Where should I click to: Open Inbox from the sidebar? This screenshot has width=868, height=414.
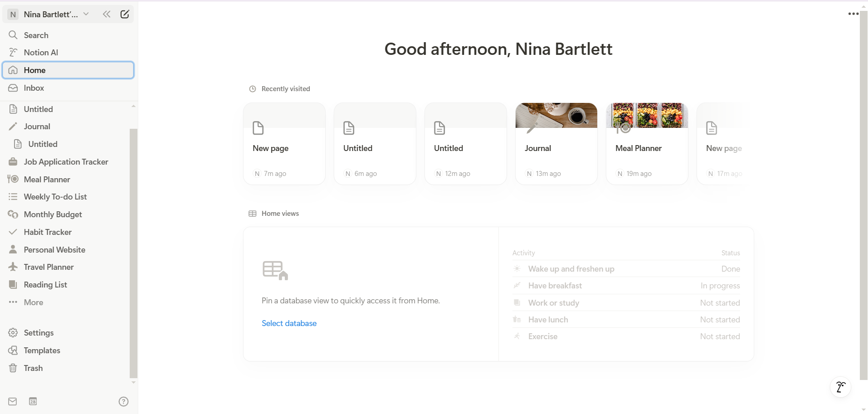point(34,88)
